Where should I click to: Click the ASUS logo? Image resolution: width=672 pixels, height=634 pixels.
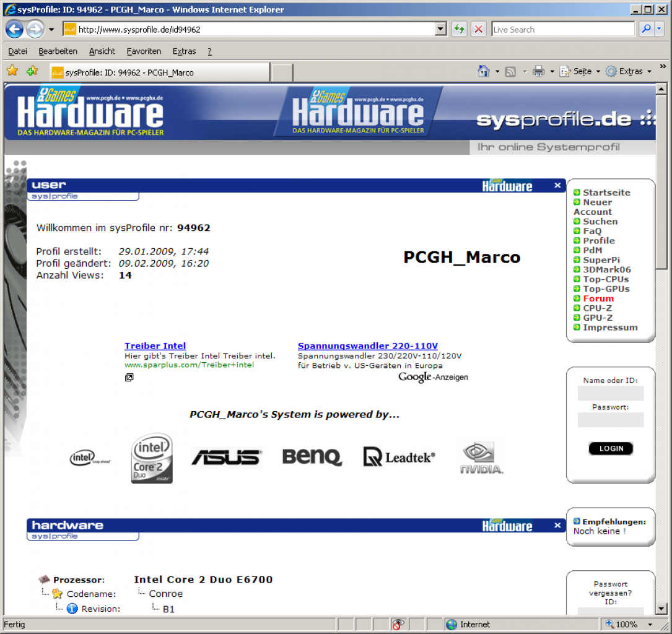(226, 458)
